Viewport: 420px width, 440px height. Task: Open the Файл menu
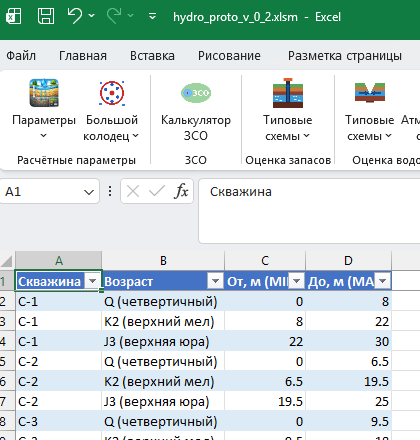21,56
